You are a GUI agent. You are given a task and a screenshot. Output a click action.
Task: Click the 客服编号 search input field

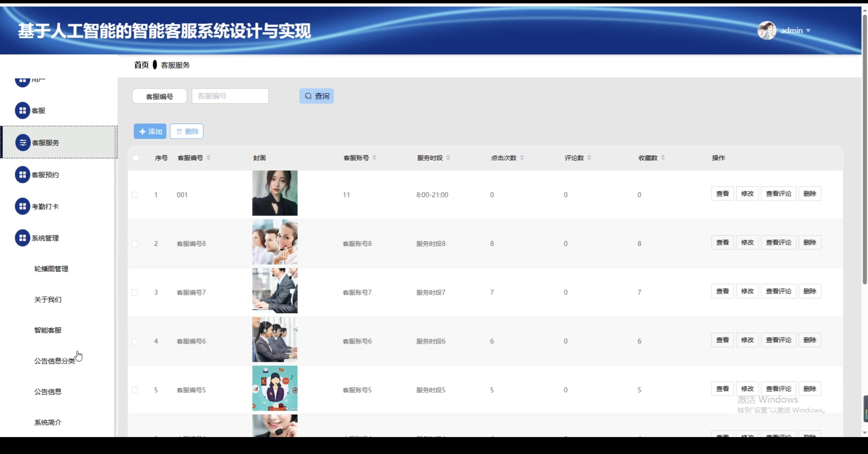230,96
